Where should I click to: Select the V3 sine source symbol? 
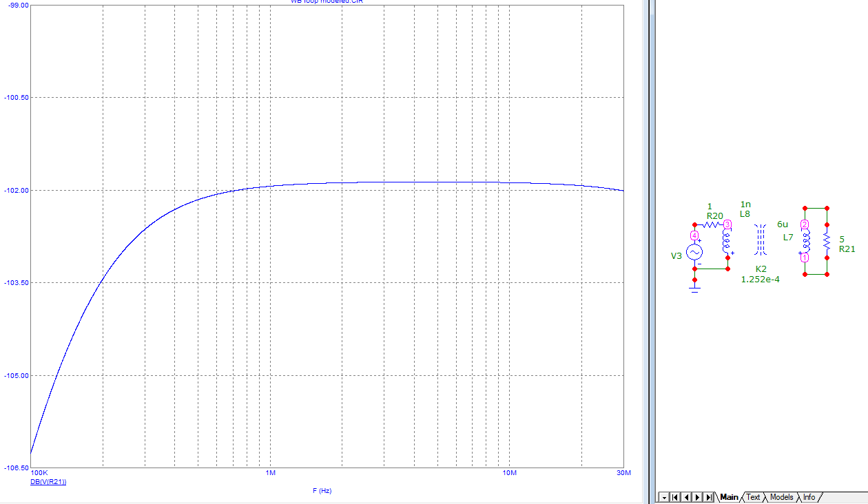pyautogui.click(x=694, y=253)
